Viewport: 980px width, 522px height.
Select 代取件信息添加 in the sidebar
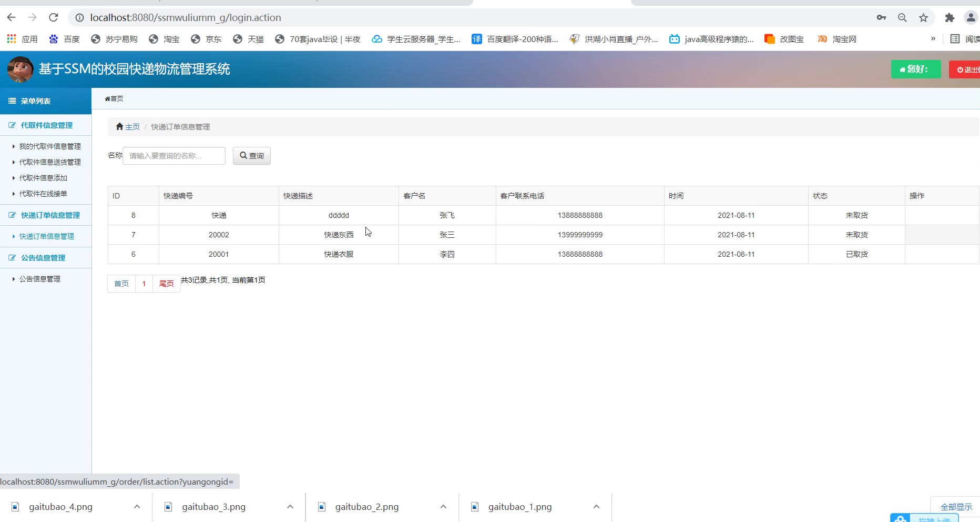[43, 178]
